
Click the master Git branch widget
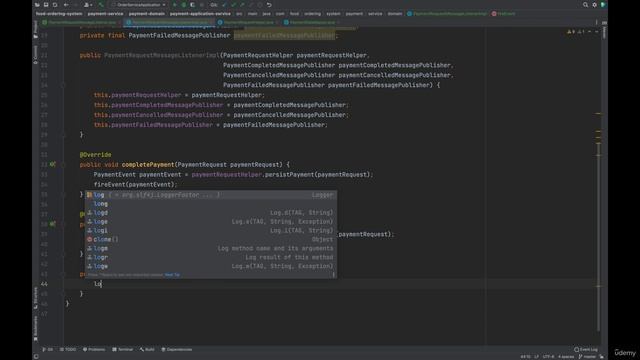pos(587,357)
